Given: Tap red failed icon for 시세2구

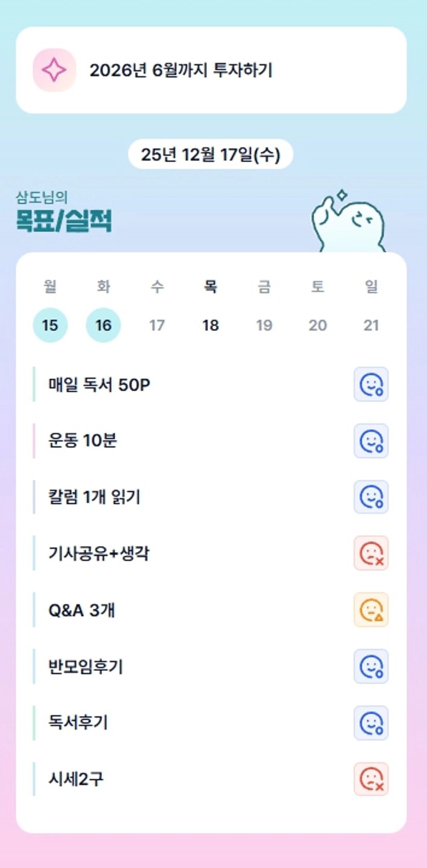Looking at the screenshot, I should pyautogui.click(x=371, y=779).
